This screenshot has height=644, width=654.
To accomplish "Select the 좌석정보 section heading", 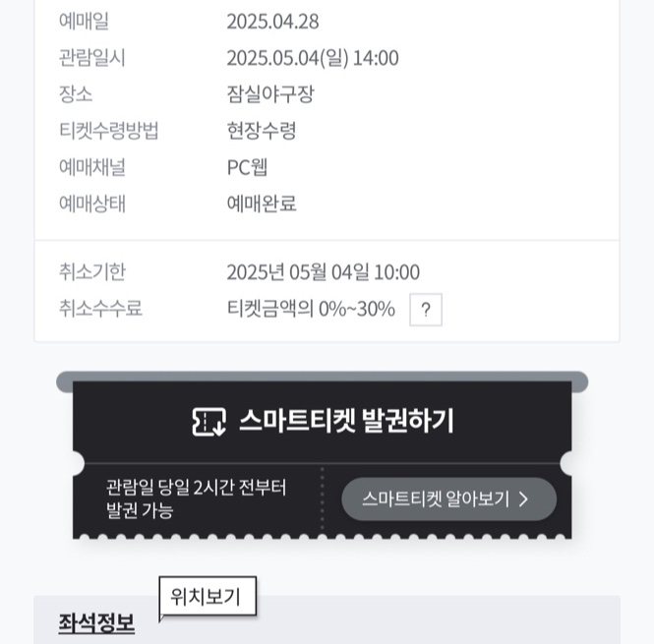I will click(x=96, y=622).
